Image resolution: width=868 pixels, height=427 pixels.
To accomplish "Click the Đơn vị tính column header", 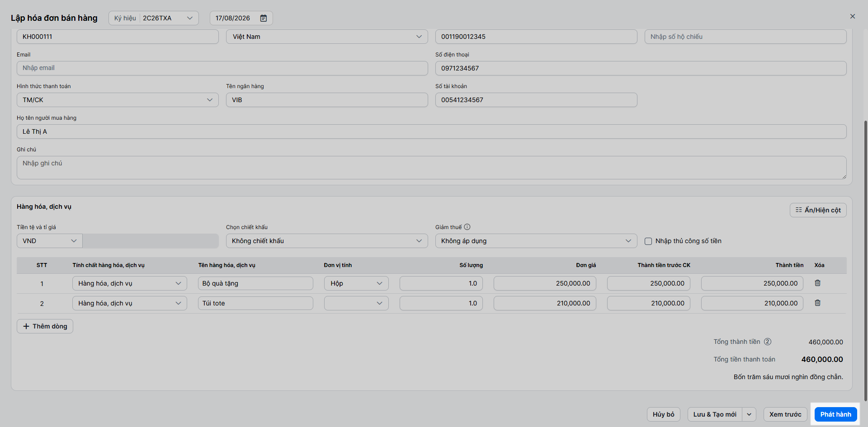I will tap(338, 265).
